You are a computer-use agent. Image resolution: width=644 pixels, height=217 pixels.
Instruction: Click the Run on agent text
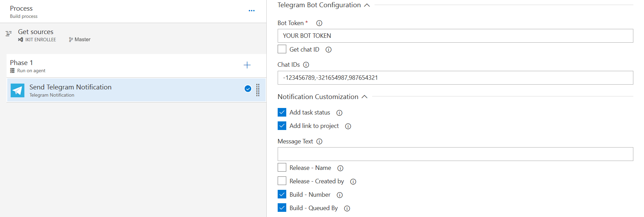pos(31,70)
